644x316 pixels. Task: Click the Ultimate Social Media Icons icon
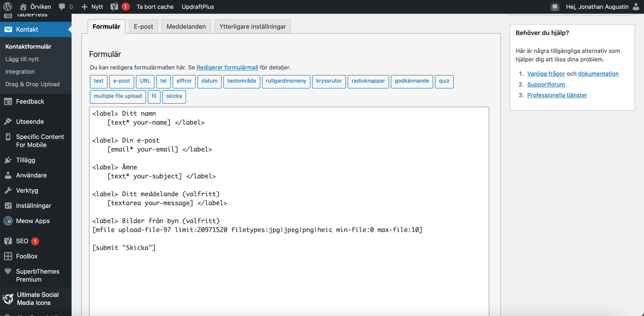[x=8, y=298]
